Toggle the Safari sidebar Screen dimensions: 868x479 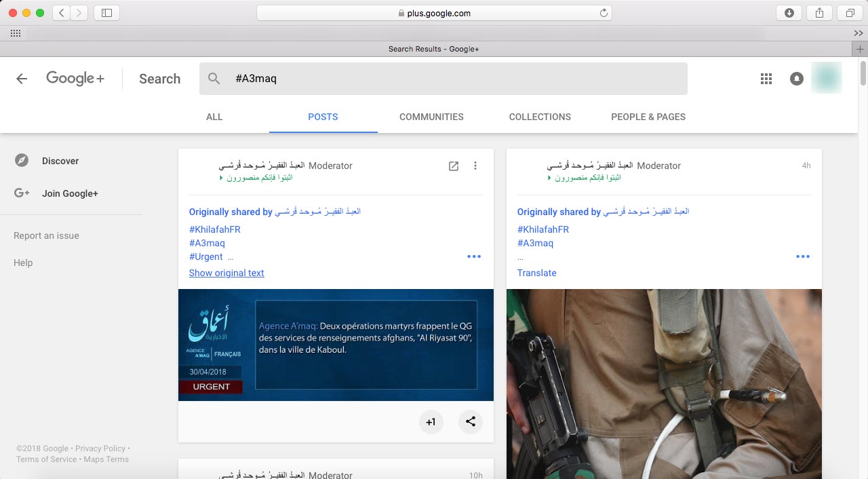(x=106, y=13)
